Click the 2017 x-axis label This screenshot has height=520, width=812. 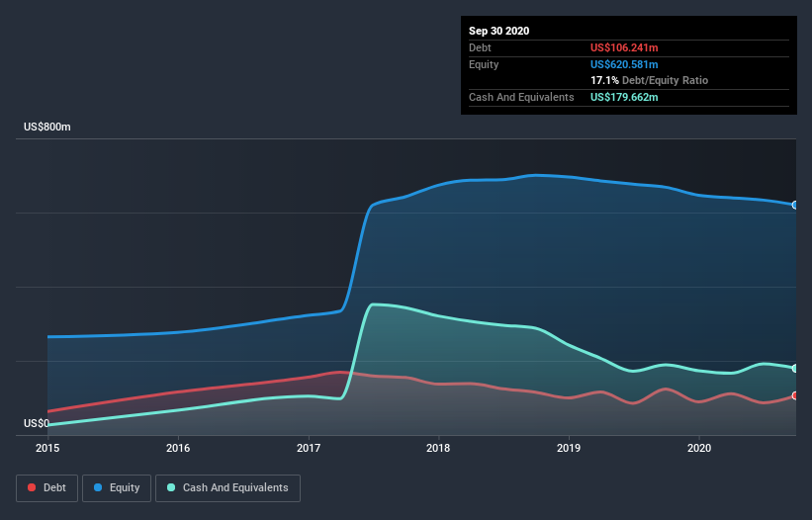pos(309,448)
